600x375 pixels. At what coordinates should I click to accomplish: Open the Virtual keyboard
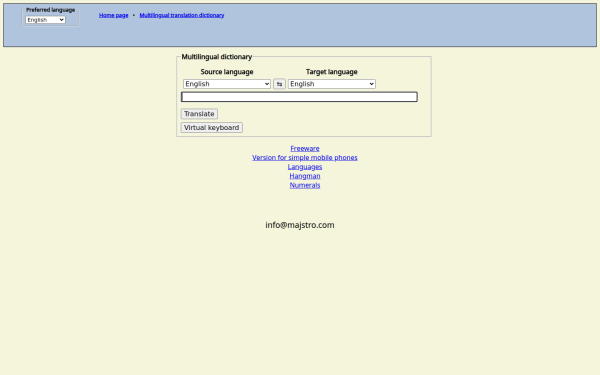point(212,127)
